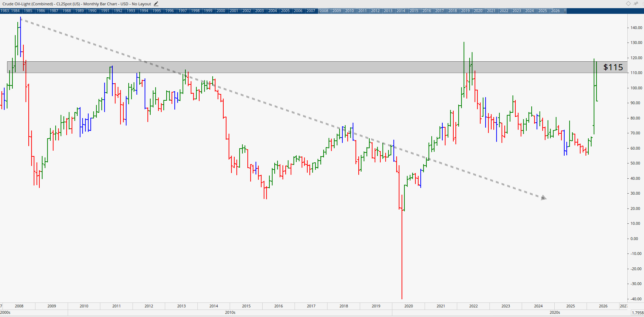Click the arrowhead of the dashed trendline

tap(544, 198)
